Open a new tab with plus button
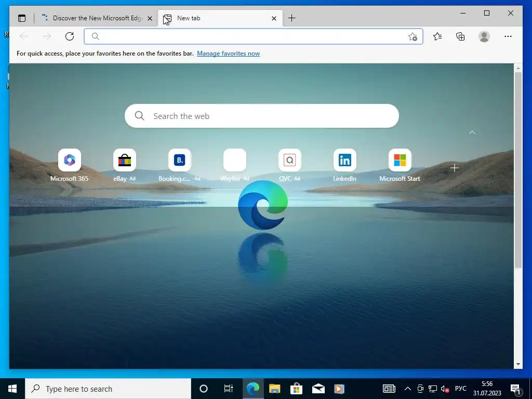532x399 pixels. [291, 18]
